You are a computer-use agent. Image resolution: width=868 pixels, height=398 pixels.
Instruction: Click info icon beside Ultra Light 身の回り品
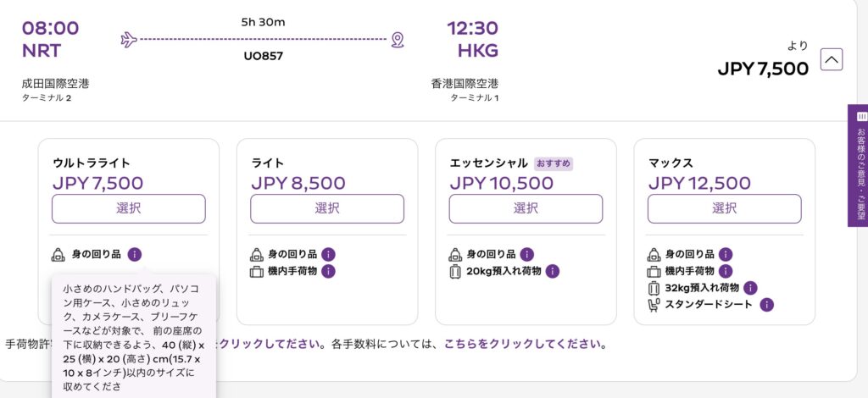pos(136,254)
